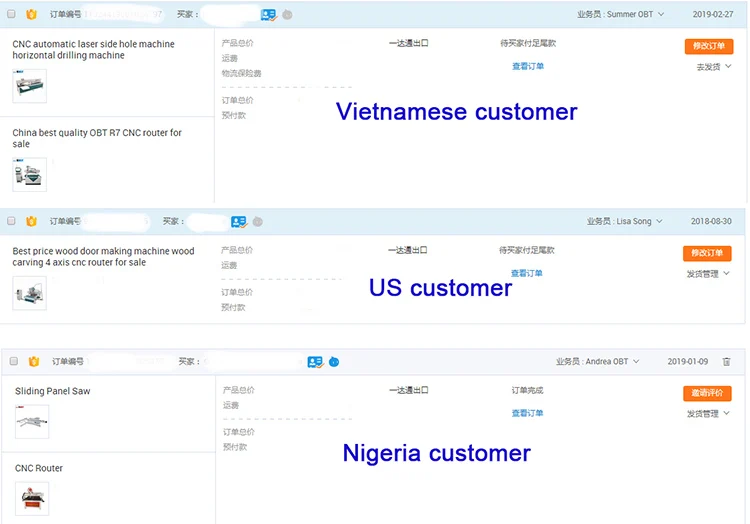This screenshot has height=524, width=750.
Task: Check the box for the Andrea OBT order
Action: pyautogui.click(x=13, y=361)
